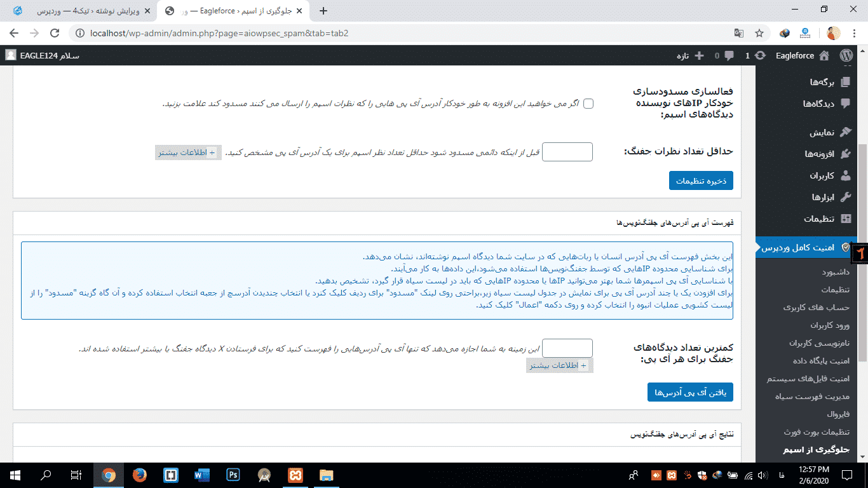Reload the page with the refresh icon
Screen dimensions: 868x488
(x=55, y=33)
